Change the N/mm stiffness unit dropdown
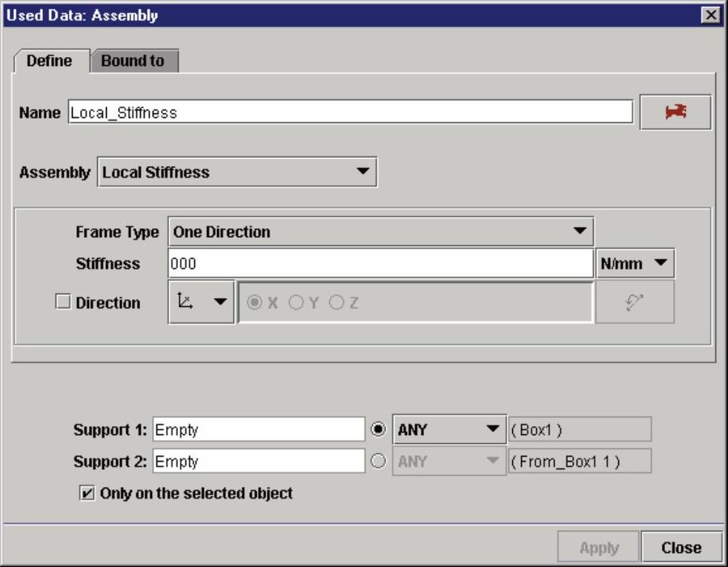This screenshot has width=728, height=567. pos(635,263)
